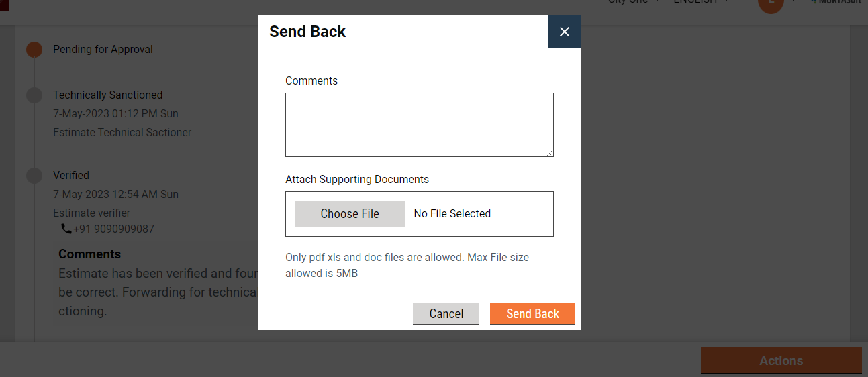
Task: Click the Technically Sanctioned timeline dot
Action: coord(34,95)
